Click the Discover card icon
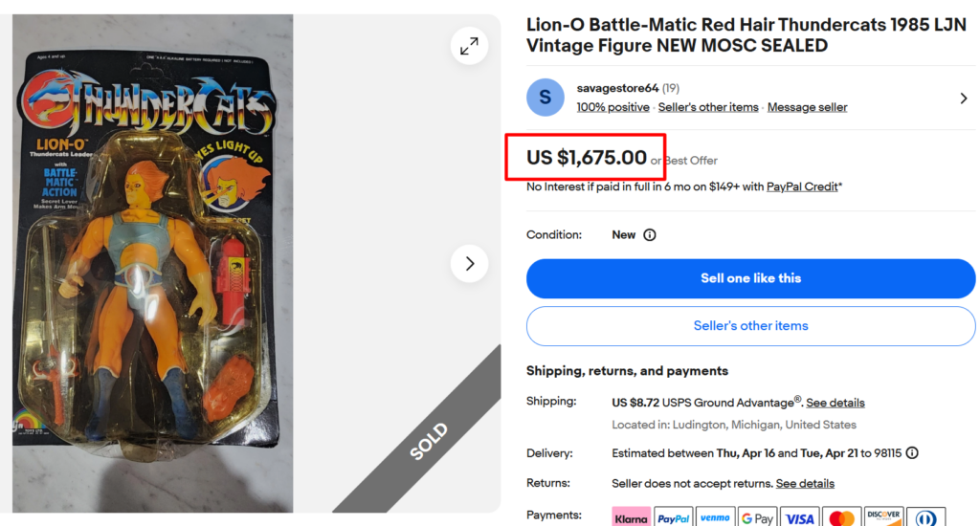 [x=884, y=517]
